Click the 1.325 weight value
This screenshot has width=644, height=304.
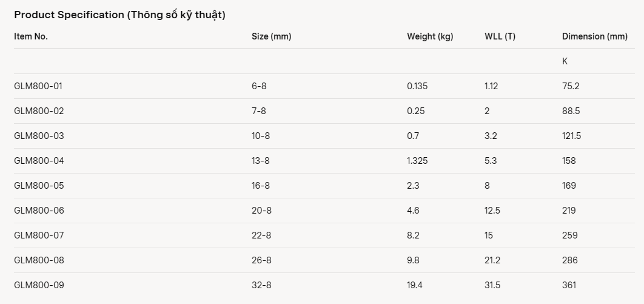418,161
